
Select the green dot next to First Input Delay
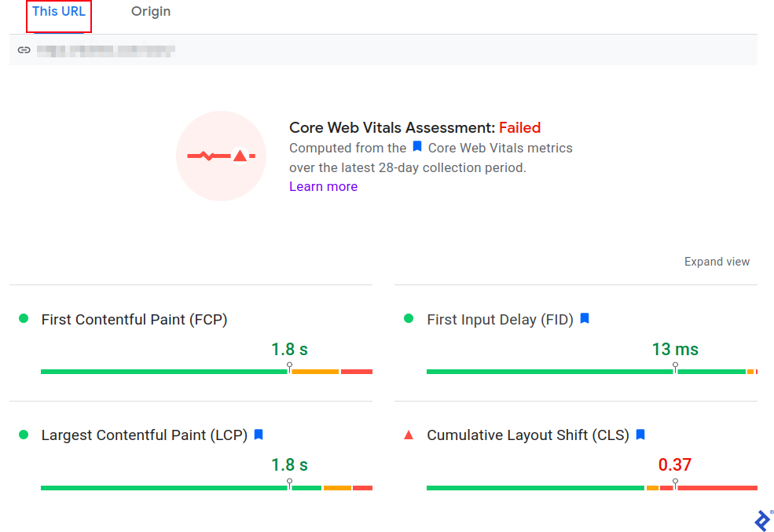[x=408, y=319]
